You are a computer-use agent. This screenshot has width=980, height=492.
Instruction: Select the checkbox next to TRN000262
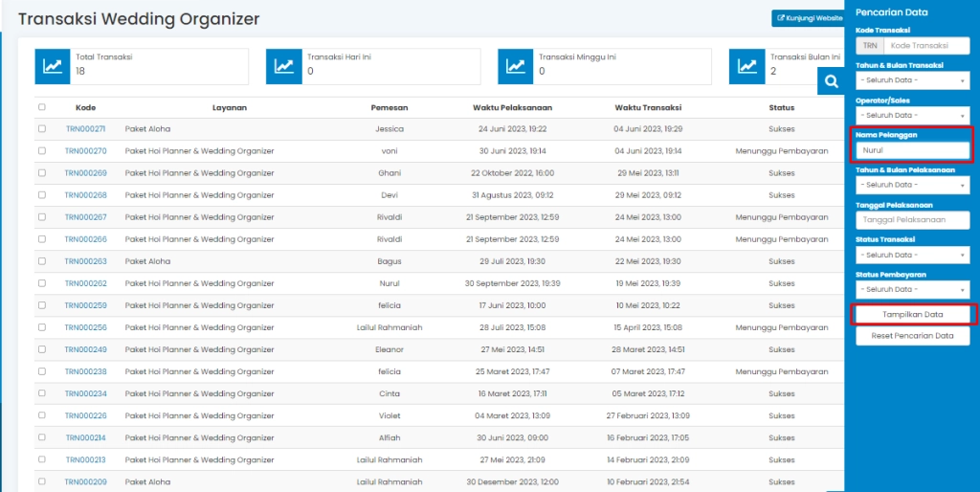point(41,283)
